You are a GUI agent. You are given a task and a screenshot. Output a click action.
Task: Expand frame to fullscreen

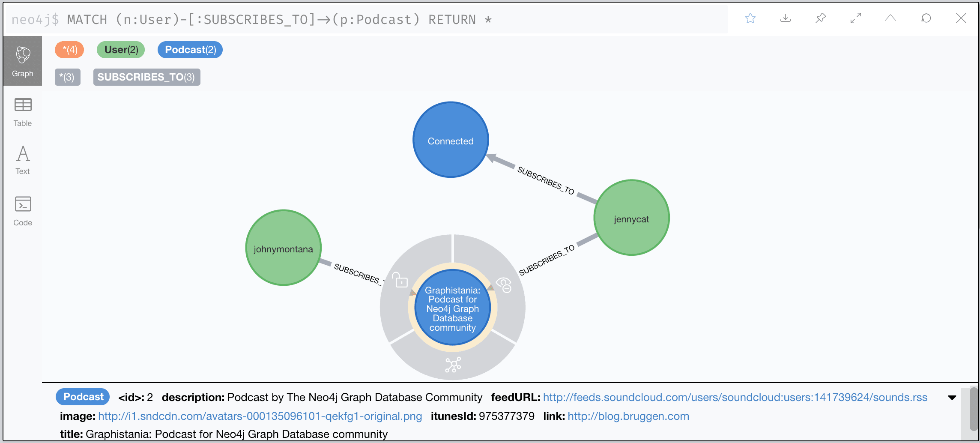tap(855, 18)
